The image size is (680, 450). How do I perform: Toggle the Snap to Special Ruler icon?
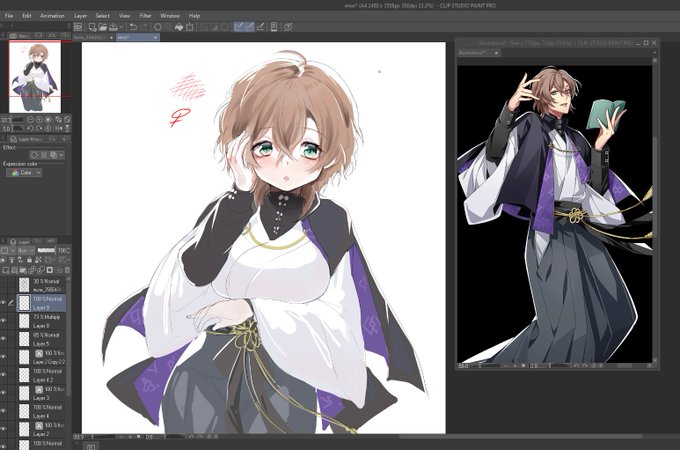pos(249,27)
